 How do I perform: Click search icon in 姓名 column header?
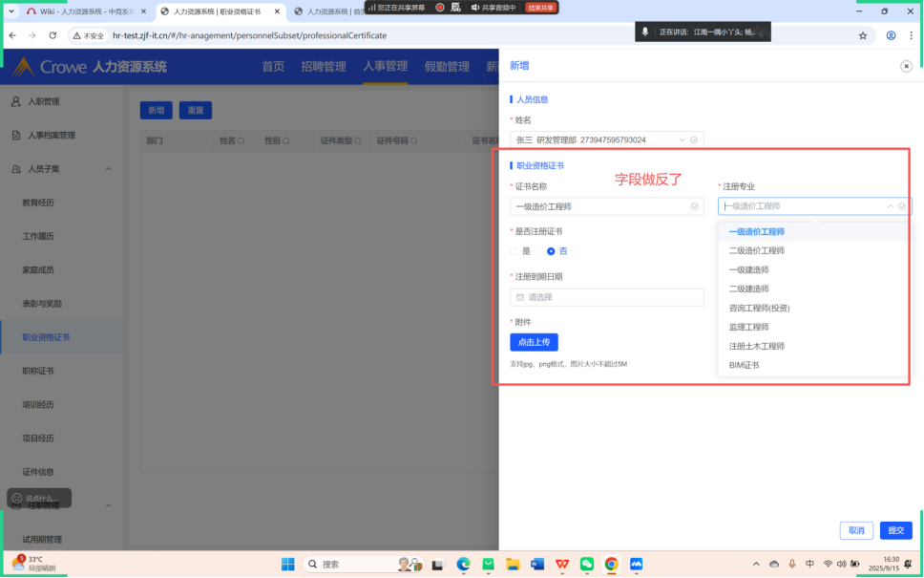241,141
